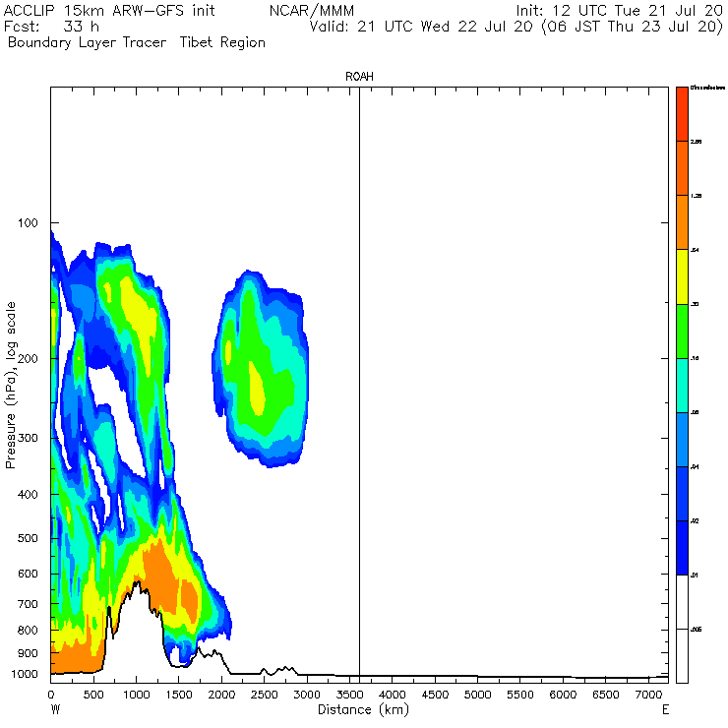Click the 4500 km distance tick label

coord(435,695)
